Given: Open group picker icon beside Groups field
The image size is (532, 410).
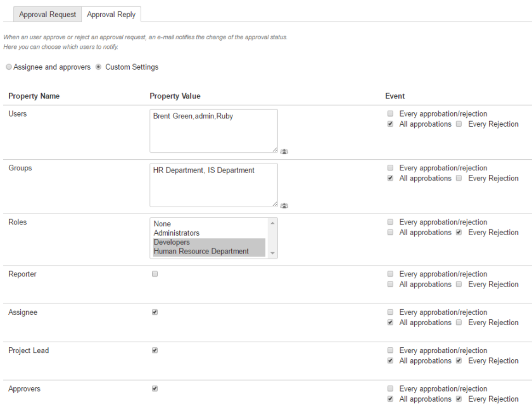Looking at the screenshot, I should 284,205.
